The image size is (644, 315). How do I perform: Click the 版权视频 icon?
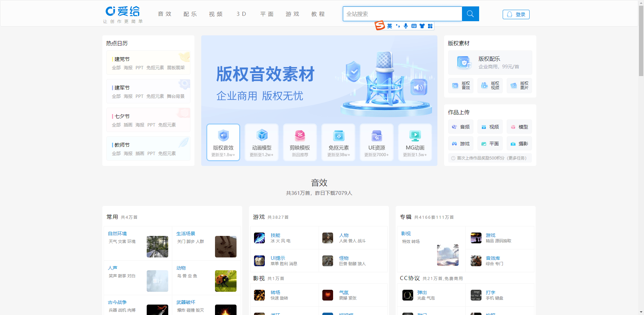click(490, 85)
